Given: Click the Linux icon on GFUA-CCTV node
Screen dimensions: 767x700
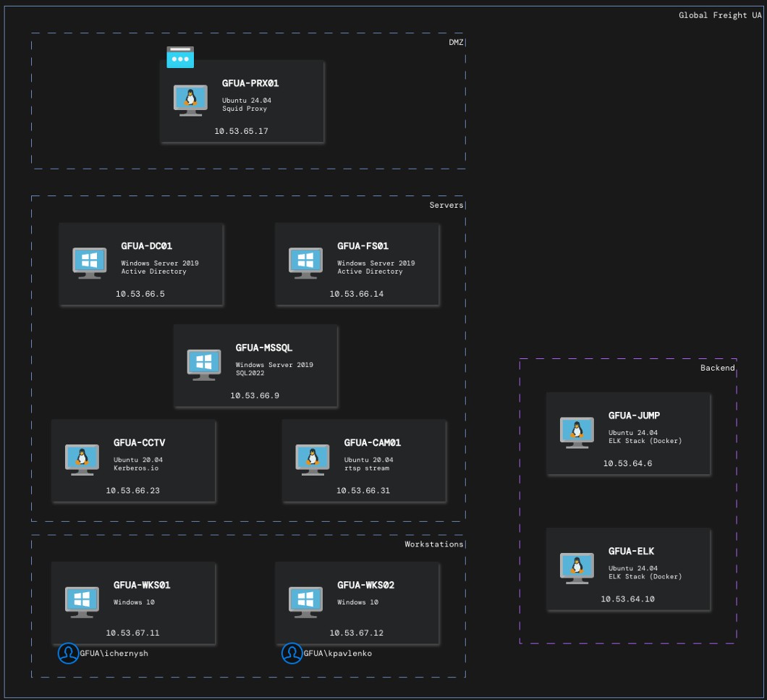Looking at the screenshot, I should pyautogui.click(x=82, y=460).
